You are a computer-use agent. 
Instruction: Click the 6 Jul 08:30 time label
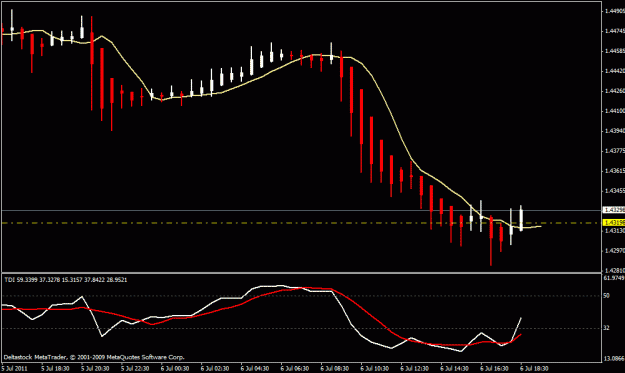coord(334,369)
